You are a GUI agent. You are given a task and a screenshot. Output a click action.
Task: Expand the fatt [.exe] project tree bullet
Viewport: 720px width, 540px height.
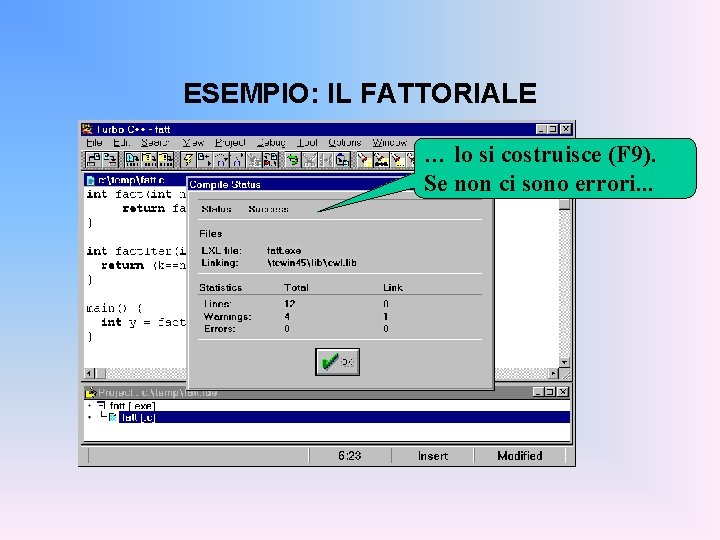(x=90, y=405)
